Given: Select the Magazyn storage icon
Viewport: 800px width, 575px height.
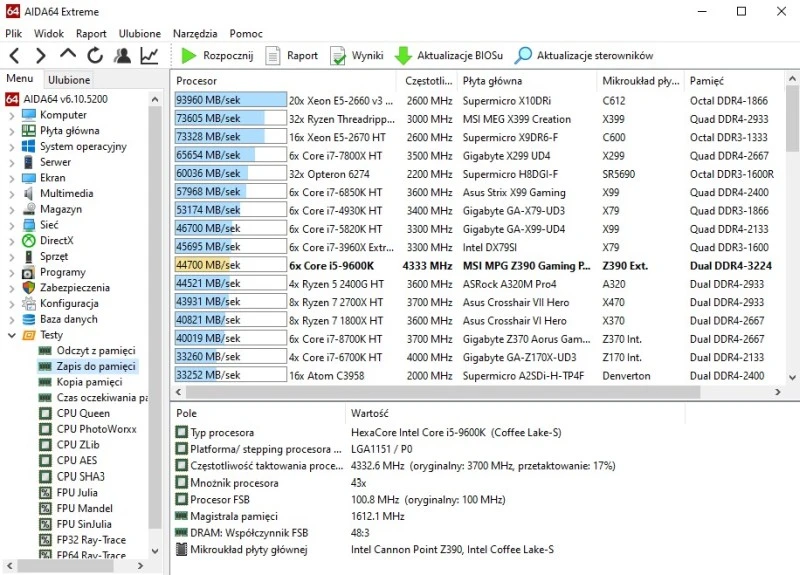Looking at the screenshot, I should 29,209.
